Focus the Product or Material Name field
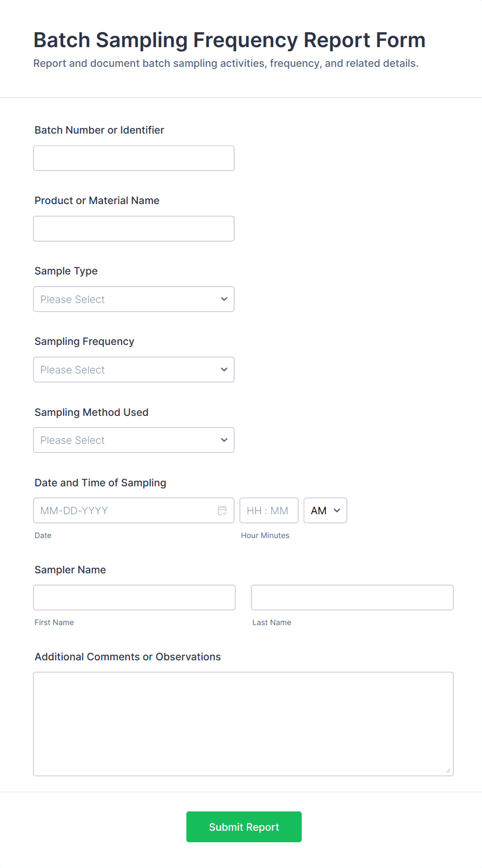 (133, 228)
